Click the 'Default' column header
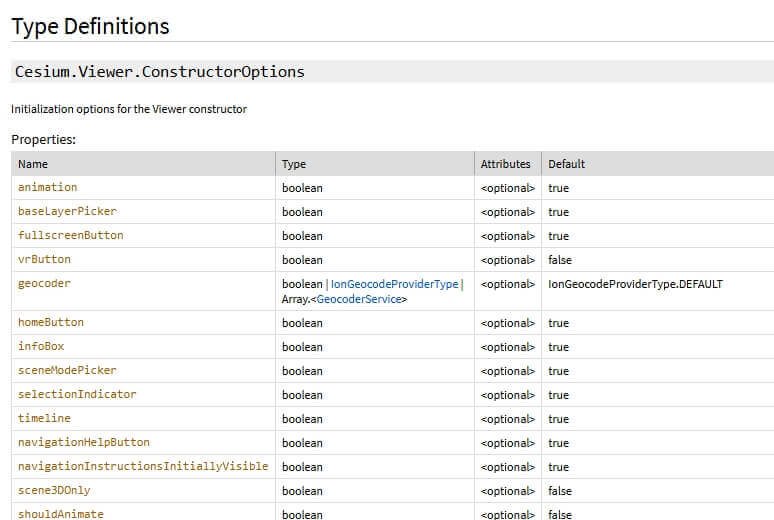Screen dimensions: 774x520 (x=566, y=164)
